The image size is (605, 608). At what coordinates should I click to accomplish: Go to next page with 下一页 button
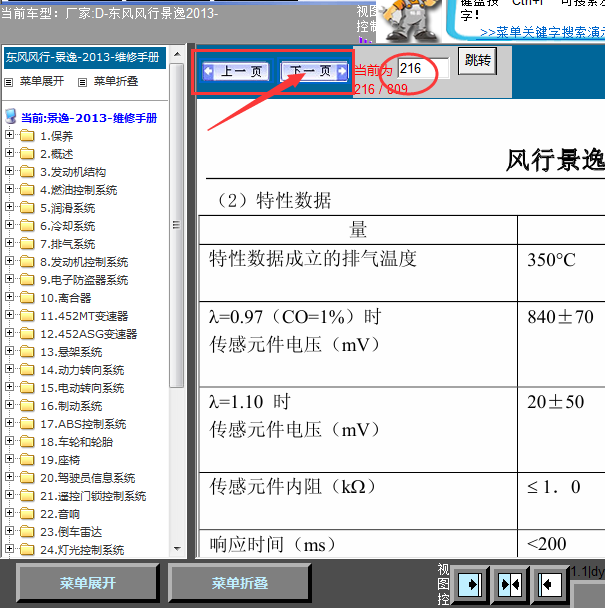(x=314, y=71)
